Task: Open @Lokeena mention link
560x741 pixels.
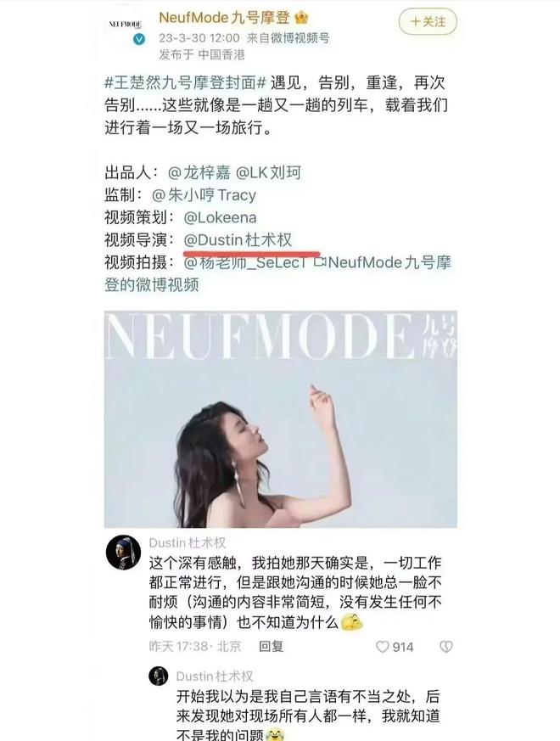Action: coord(220,217)
